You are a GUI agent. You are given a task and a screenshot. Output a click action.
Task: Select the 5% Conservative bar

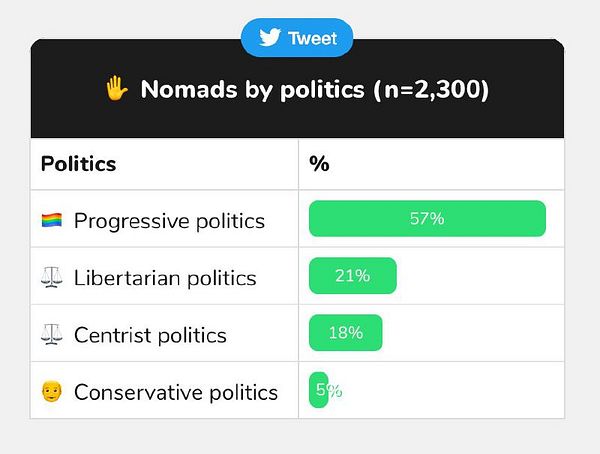click(319, 390)
